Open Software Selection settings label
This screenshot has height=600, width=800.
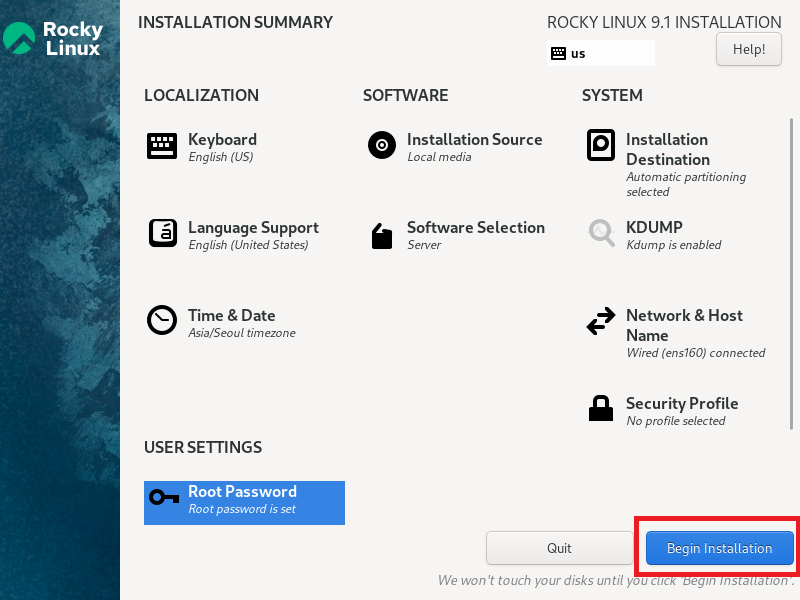[476, 228]
